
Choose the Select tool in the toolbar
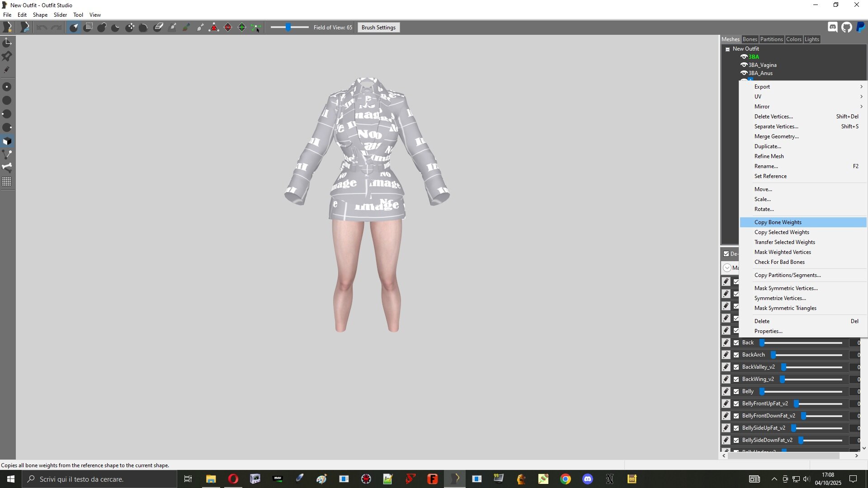(x=74, y=28)
